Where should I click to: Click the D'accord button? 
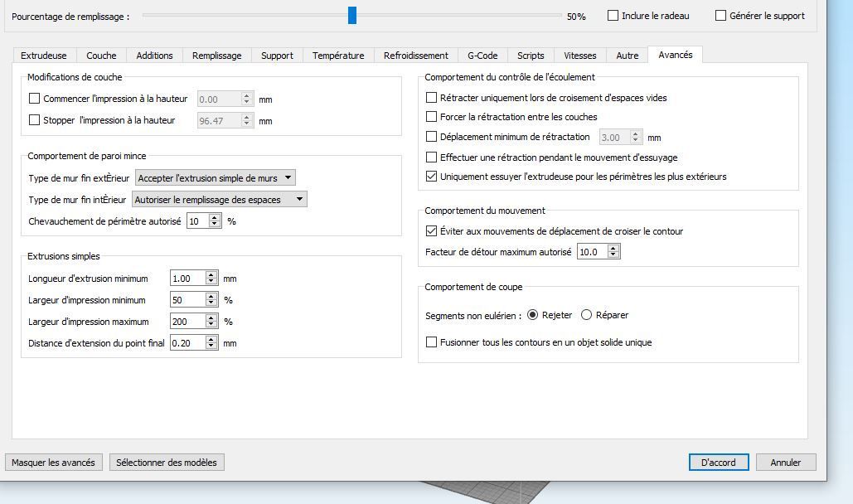click(x=719, y=462)
